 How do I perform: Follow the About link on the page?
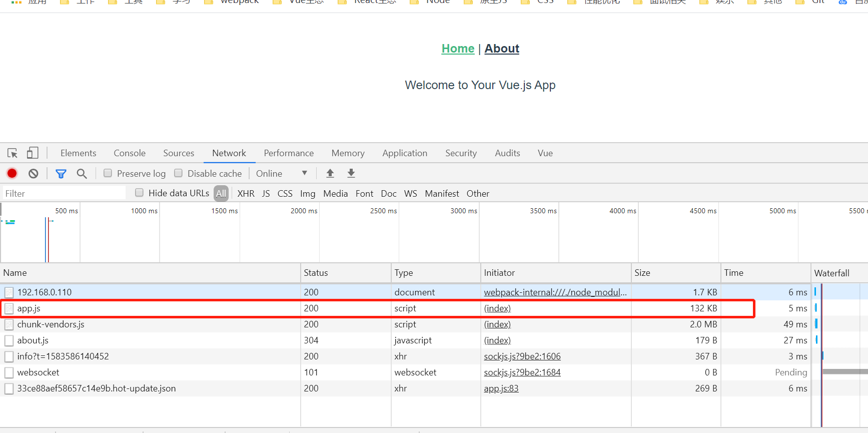click(x=502, y=49)
